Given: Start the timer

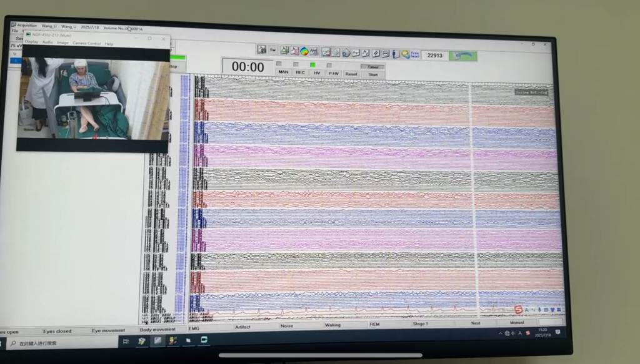Looking at the screenshot, I should pyautogui.click(x=372, y=74).
